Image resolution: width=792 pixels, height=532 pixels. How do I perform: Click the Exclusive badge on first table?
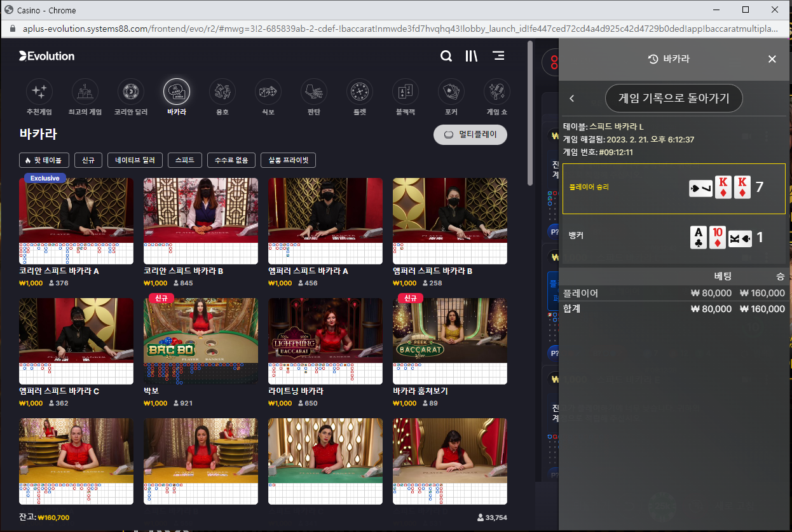pyautogui.click(x=44, y=178)
